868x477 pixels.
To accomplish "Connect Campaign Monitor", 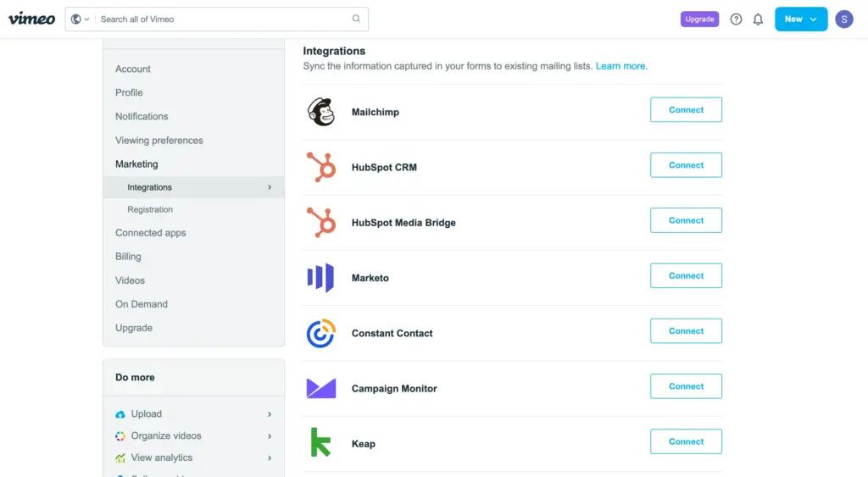I will click(686, 386).
